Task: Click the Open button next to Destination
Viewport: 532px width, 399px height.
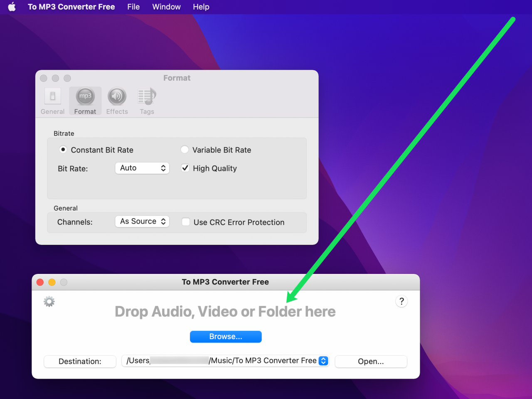Action: tap(371, 362)
